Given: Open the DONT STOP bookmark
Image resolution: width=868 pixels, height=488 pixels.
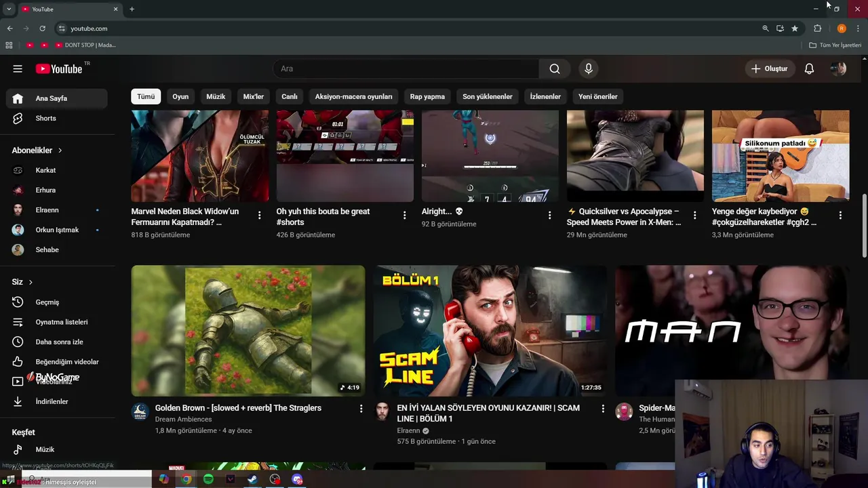Looking at the screenshot, I should pyautogui.click(x=85, y=45).
